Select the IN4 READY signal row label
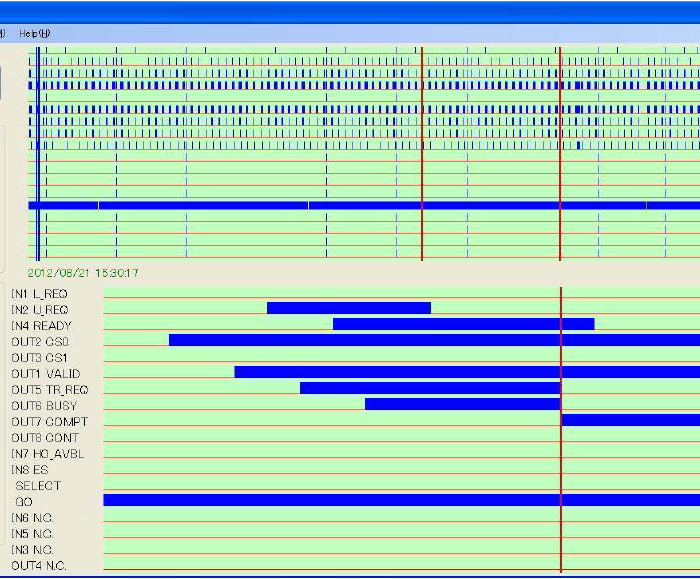Image resolution: width=700 pixels, height=579 pixels. click(41, 325)
